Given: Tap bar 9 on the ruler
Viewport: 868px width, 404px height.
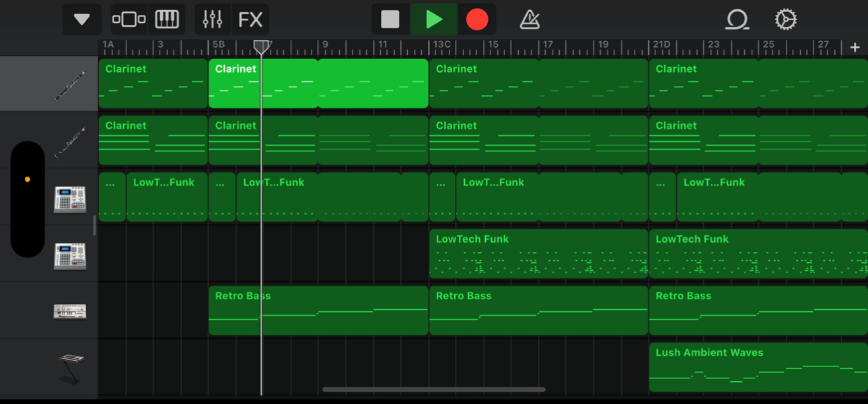Looking at the screenshot, I should [325, 45].
